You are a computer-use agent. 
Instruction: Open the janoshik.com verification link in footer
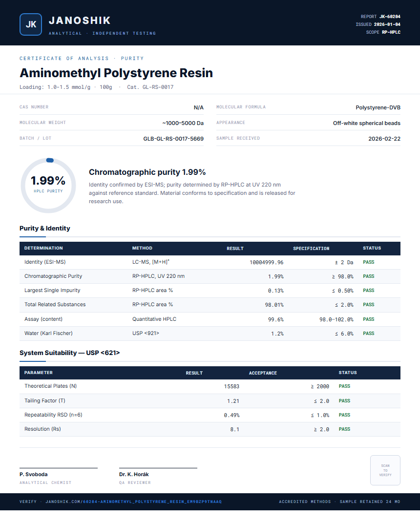tap(133, 502)
